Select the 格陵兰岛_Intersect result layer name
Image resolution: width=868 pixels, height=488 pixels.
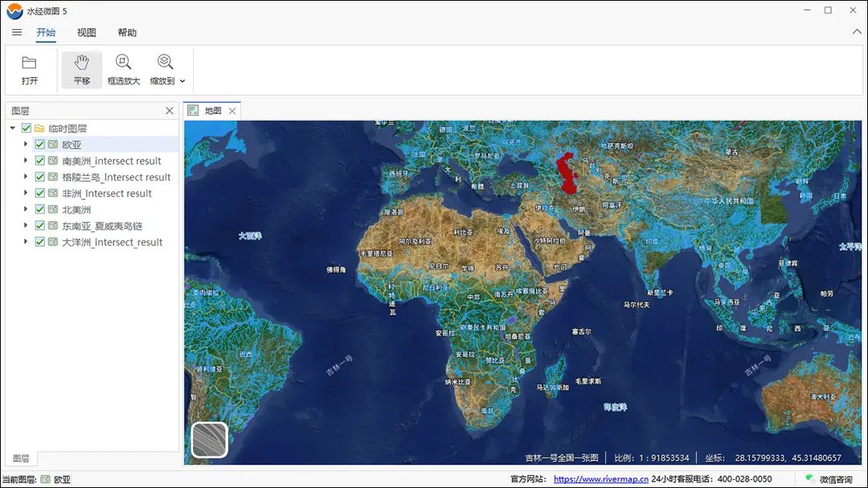coord(117,177)
